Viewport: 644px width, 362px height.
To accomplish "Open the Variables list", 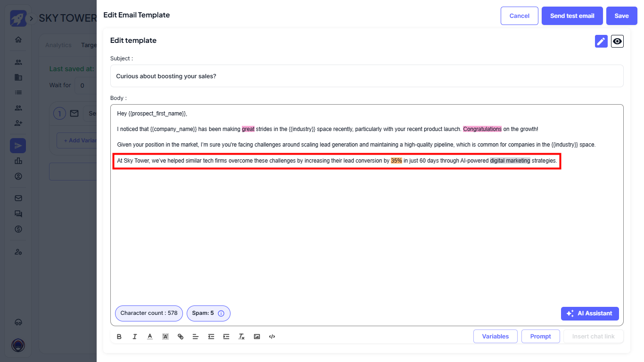I will pos(495,337).
